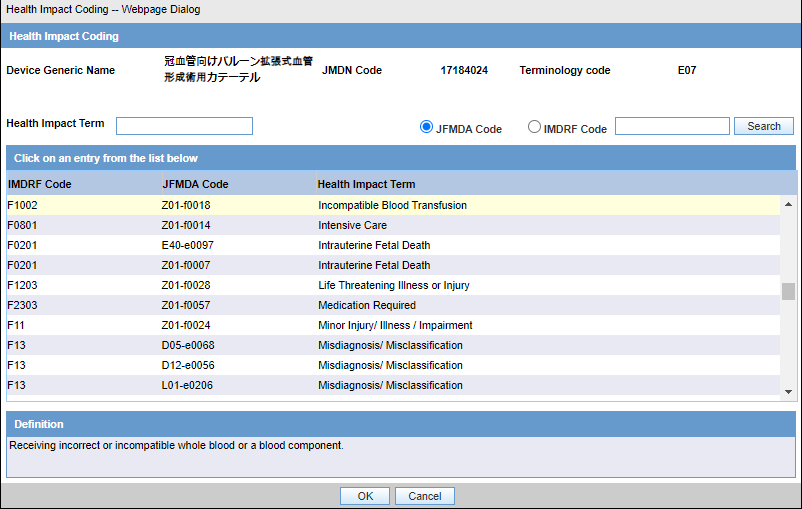Pick the Medication Required entry

(393, 305)
